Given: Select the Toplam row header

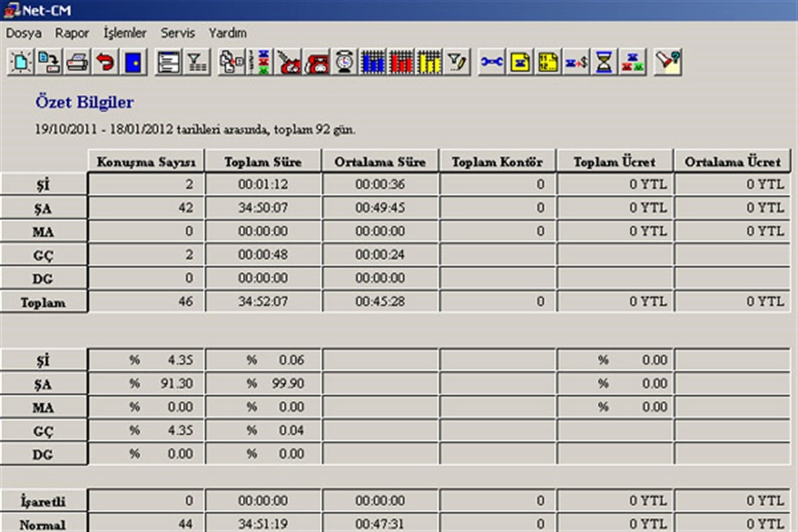Looking at the screenshot, I should click(x=43, y=301).
